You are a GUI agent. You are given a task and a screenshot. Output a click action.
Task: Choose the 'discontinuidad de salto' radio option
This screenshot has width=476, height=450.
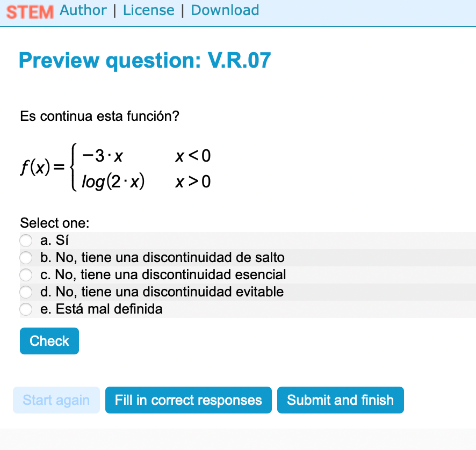click(x=26, y=258)
